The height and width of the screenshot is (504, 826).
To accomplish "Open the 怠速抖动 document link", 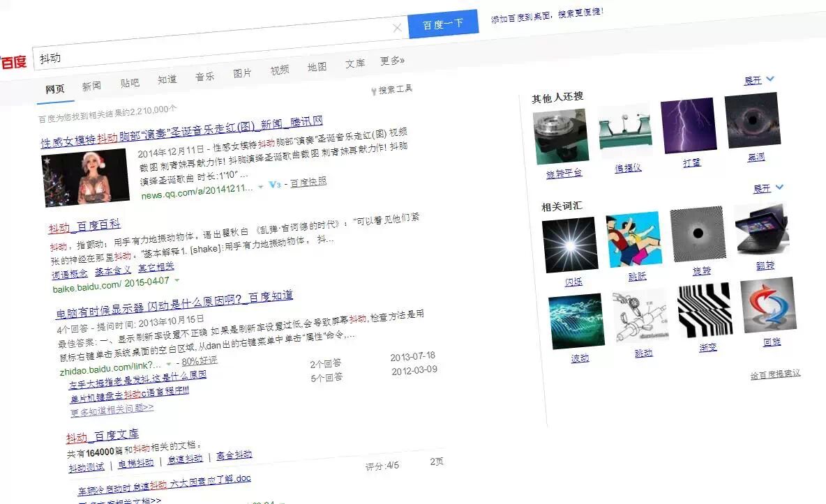I will (x=185, y=459).
